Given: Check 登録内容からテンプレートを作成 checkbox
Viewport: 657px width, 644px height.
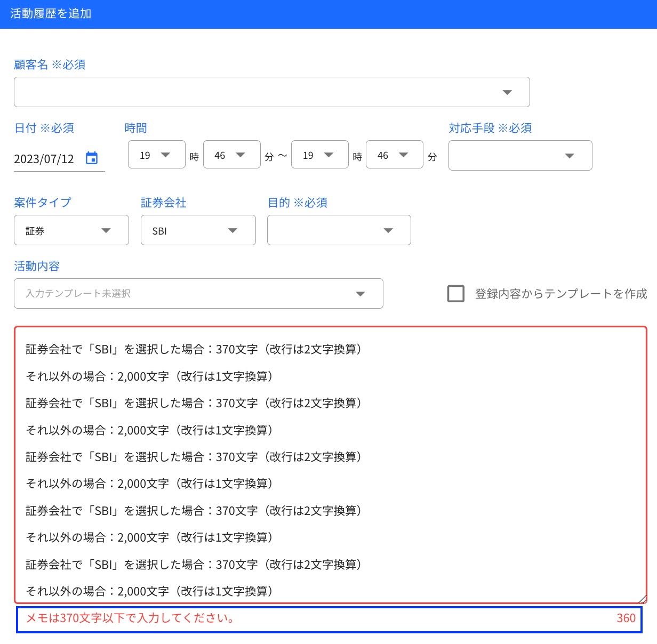Looking at the screenshot, I should tap(456, 294).
